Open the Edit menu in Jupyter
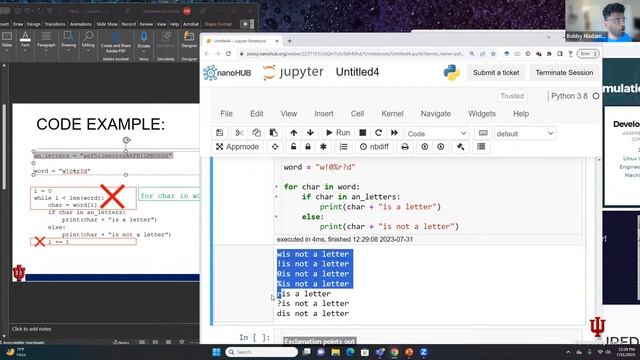This screenshot has height=360, width=640. coord(256,114)
